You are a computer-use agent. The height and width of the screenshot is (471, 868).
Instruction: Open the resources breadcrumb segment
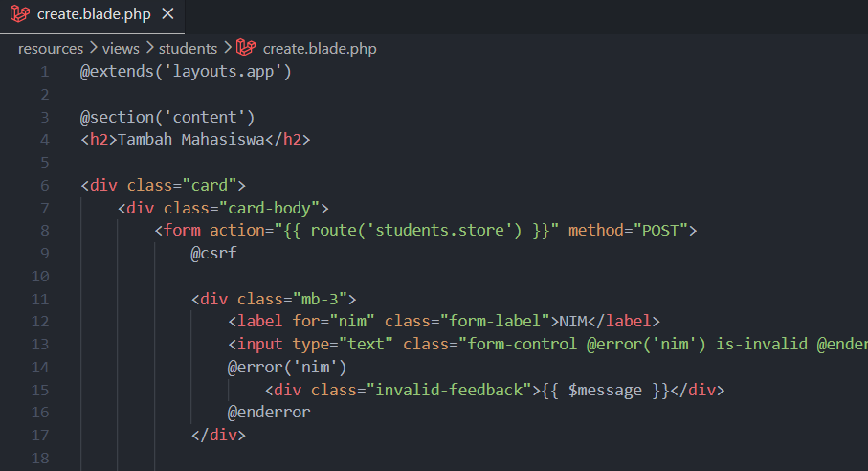tap(51, 49)
